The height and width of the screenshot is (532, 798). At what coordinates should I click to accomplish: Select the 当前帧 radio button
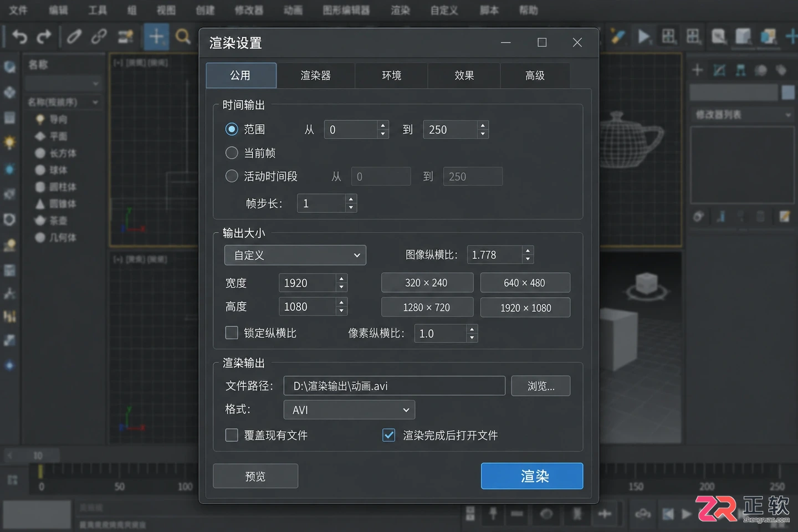pos(232,153)
